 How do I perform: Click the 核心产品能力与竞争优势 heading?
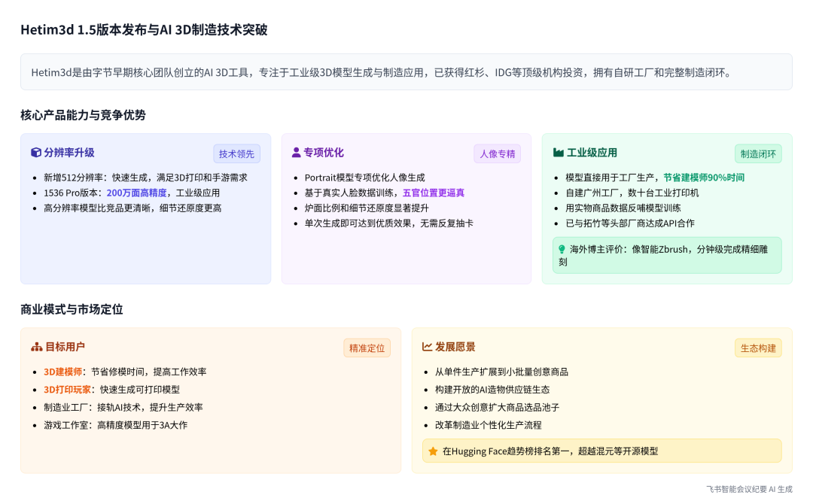click(83, 115)
